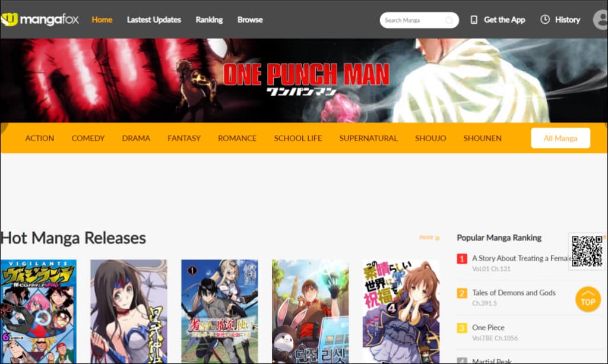
Task: Click rank badge 2 in Popular Ranking
Action: (462, 293)
